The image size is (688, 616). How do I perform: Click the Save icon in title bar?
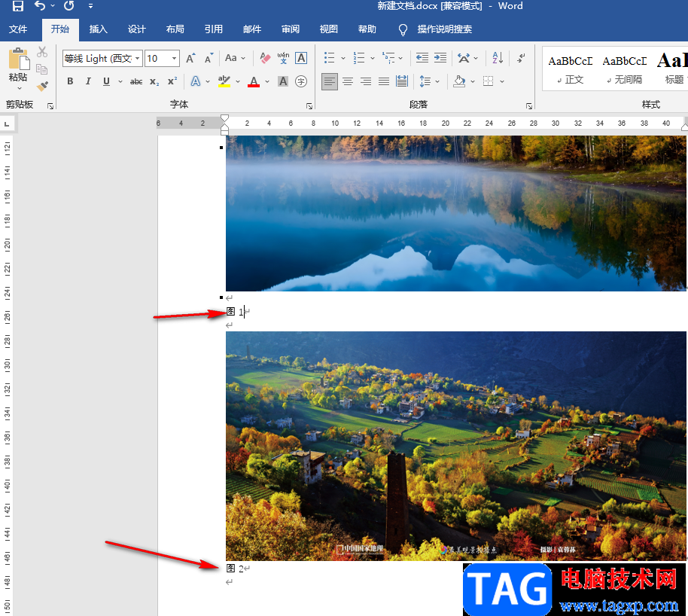[x=17, y=6]
